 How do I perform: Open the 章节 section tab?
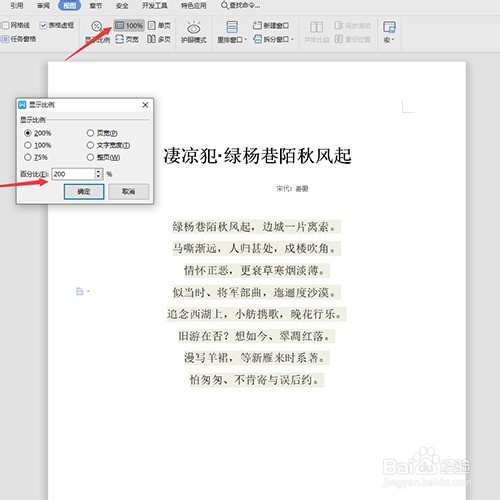tap(96, 5)
